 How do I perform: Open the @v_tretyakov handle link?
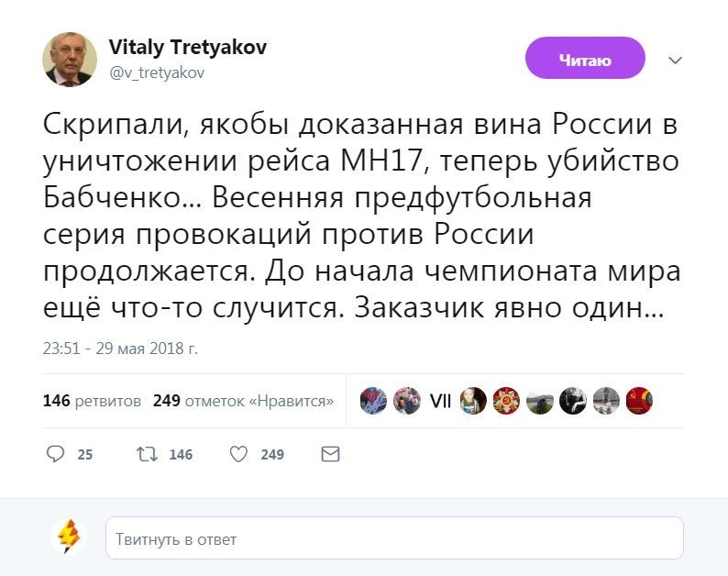point(157,73)
